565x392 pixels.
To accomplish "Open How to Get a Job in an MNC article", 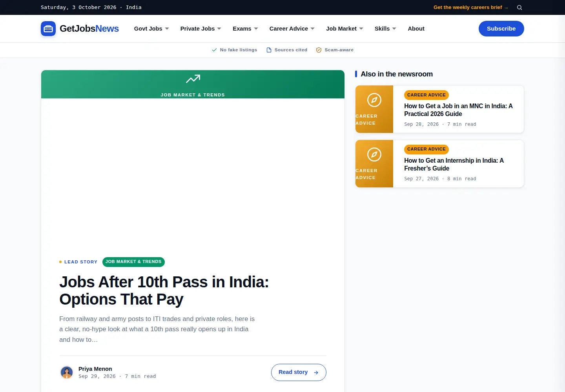I will coord(458,110).
